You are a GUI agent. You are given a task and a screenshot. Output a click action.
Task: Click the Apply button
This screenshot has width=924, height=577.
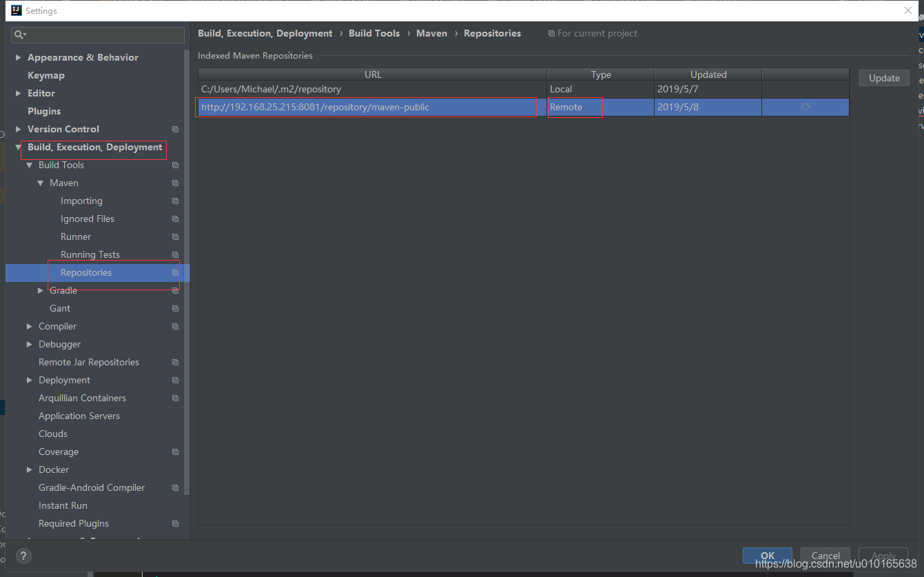pos(884,556)
